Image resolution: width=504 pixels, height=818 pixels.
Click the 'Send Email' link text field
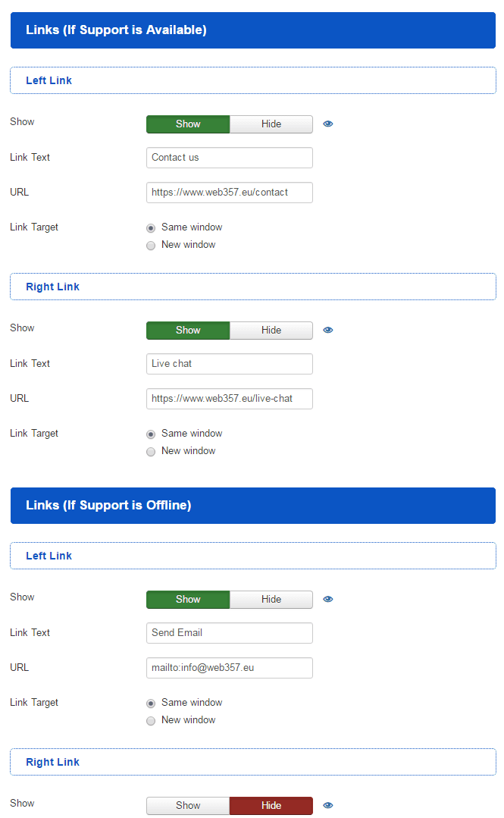(229, 633)
